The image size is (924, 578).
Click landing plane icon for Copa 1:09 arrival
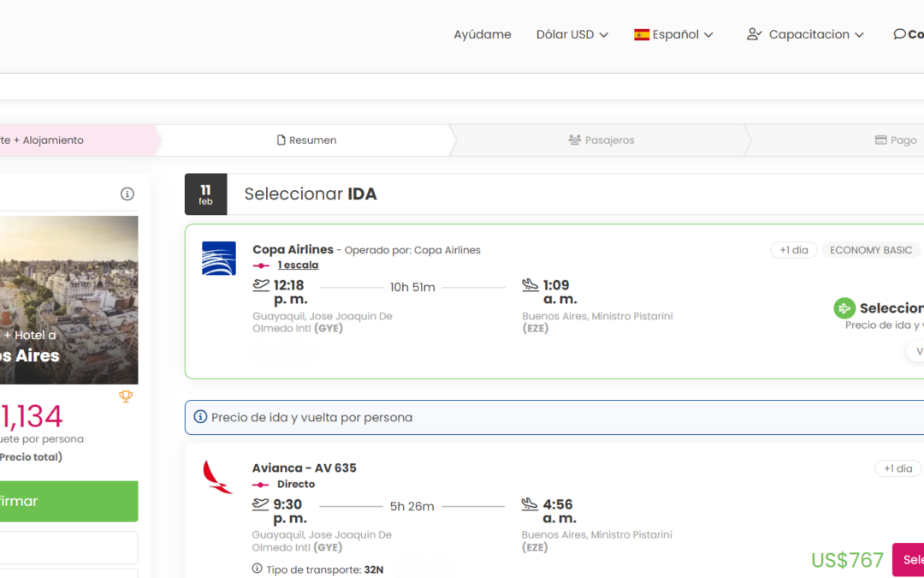point(530,285)
